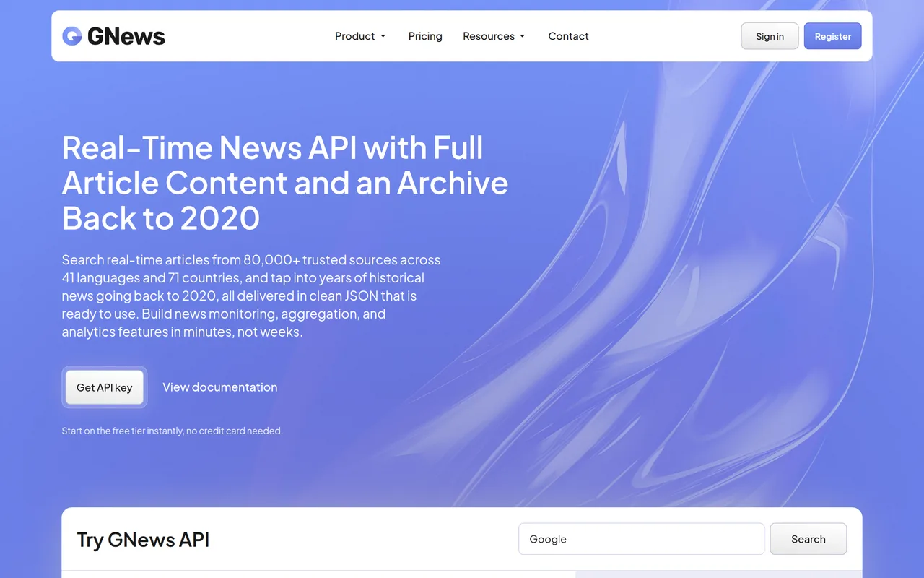Click the Get API key button
924x578 pixels.
tap(105, 387)
